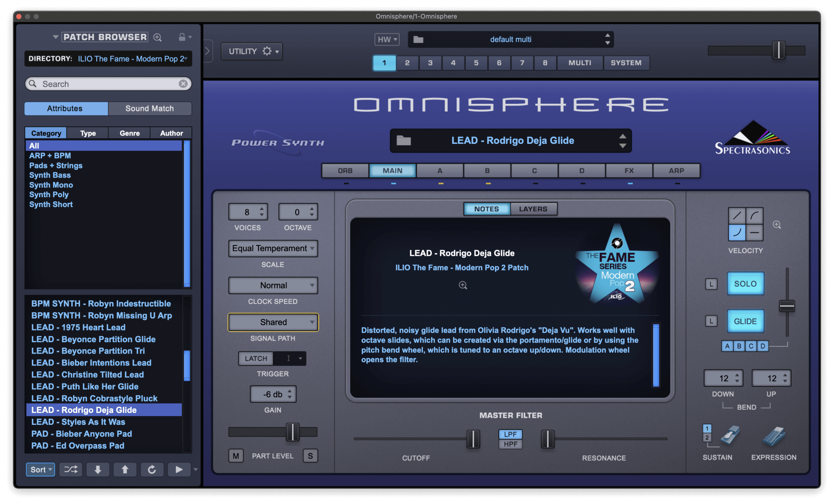834x504 pixels.
Task: Switch to the ORB tab
Action: pyautogui.click(x=345, y=171)
